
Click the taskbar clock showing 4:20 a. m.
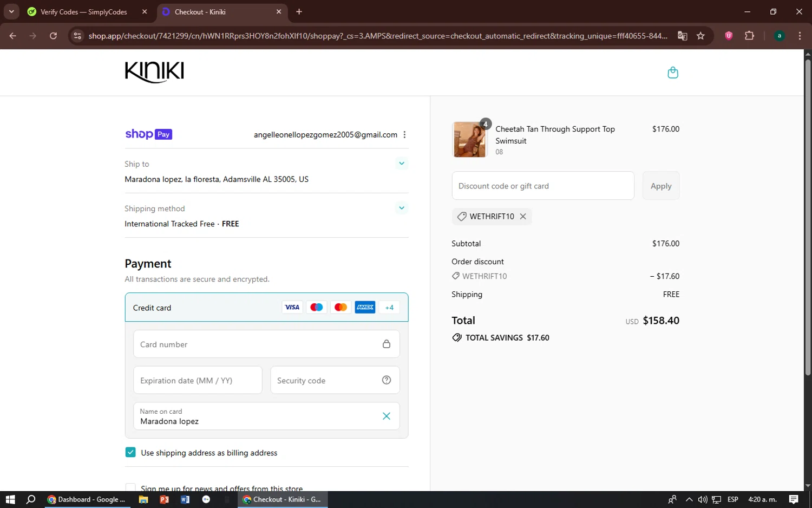point(762,499)
